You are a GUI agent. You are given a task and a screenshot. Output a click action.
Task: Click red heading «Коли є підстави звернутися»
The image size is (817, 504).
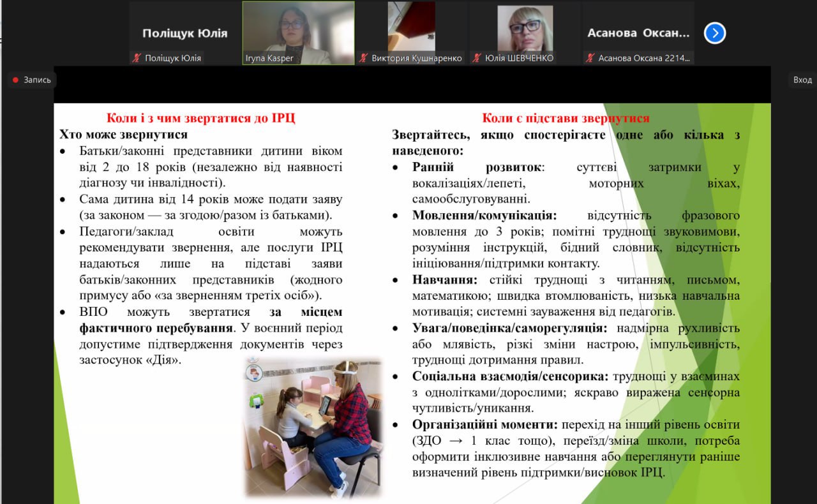point(566,118)
